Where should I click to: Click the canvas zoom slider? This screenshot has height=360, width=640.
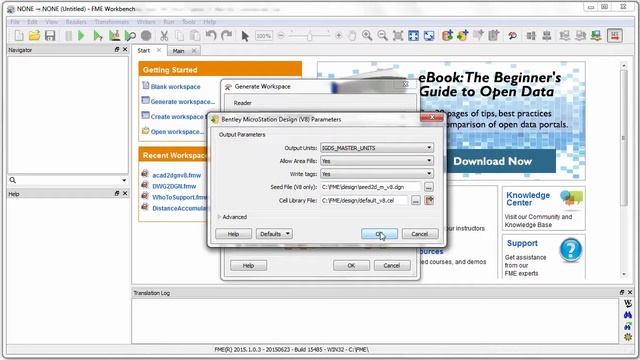pos(309,36)
